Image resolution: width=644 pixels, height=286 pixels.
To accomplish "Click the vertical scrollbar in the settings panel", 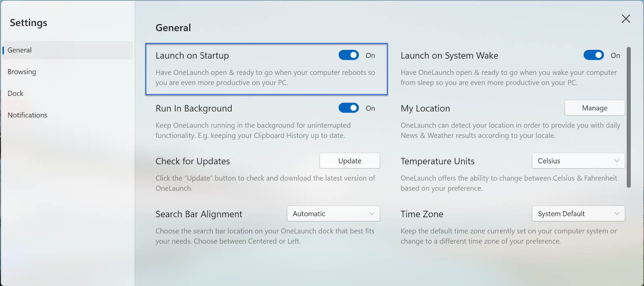I will click(x=629, y=117).
